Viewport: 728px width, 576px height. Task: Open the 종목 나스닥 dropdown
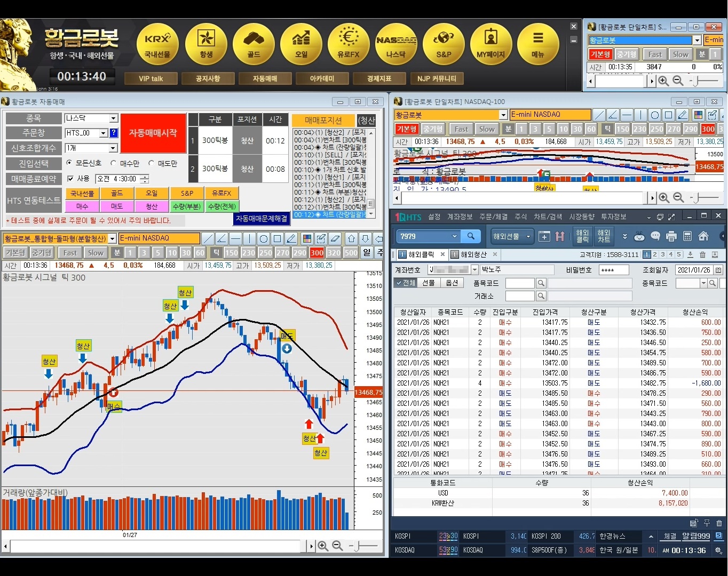coord(113,118)
